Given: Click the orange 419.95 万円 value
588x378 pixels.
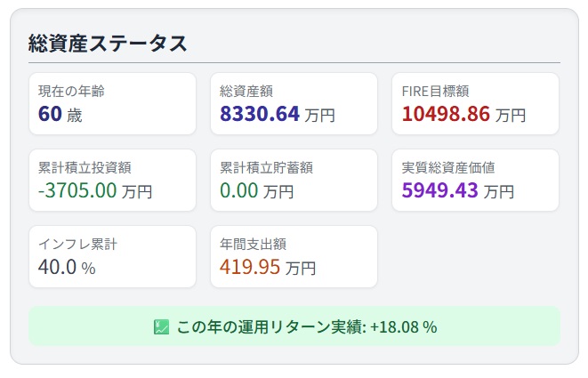Looking at the screenshot, I should click(x=268, y=267).
